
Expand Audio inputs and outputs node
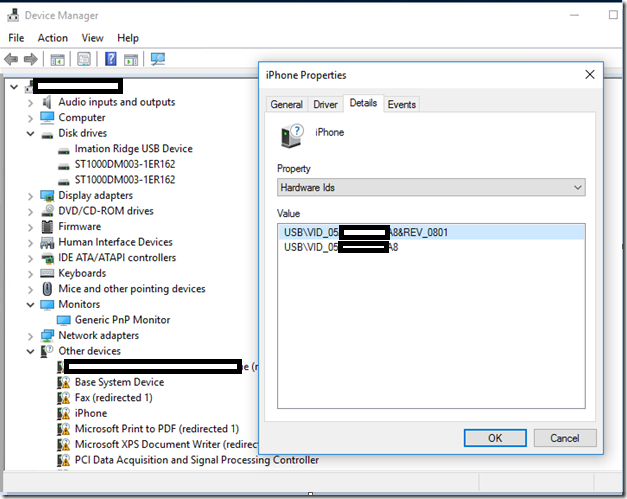tap(30, 103)
